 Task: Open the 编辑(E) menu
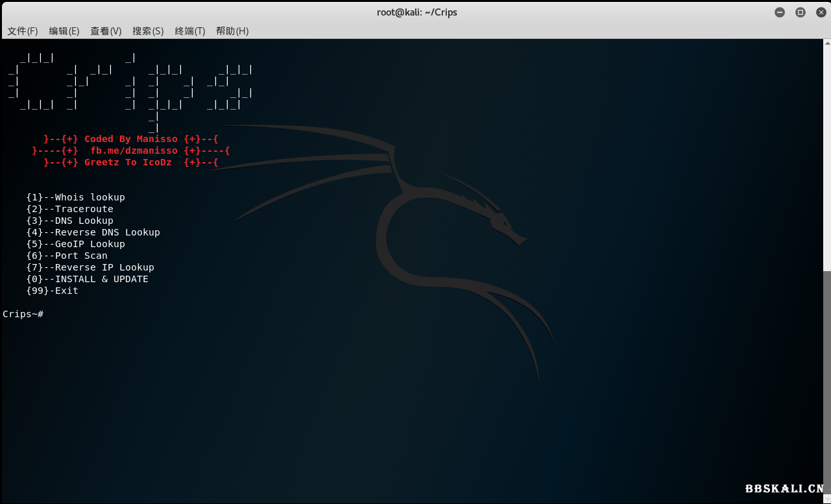click(x=64, y=31)
